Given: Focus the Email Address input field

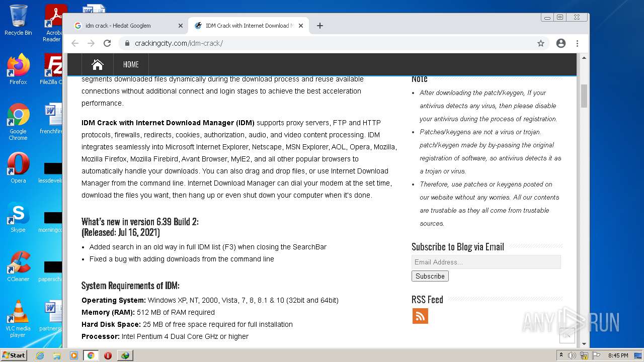Looking at the screenshot, I should tap(486, 262).
